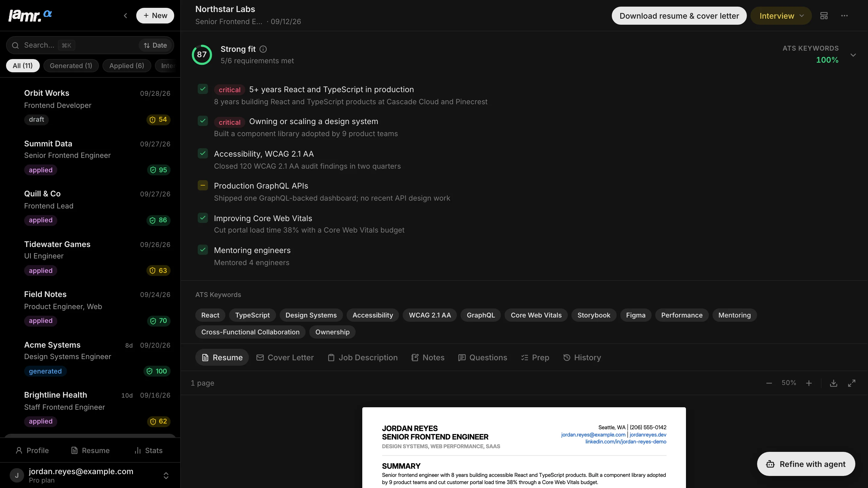The height and width of the screenshot is (488, 868).
Task: Open jordanreyes.dev link in resume
Action: pos(648,435)
